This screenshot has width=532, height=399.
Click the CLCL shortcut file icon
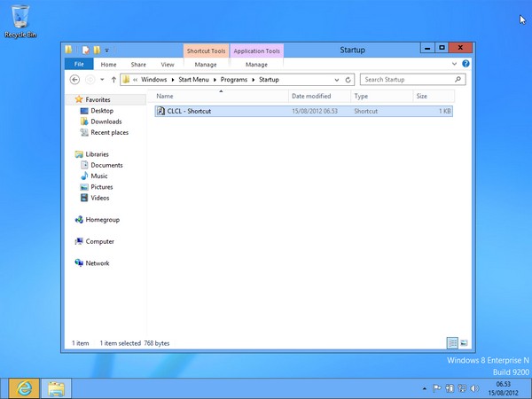pos(160,111)
